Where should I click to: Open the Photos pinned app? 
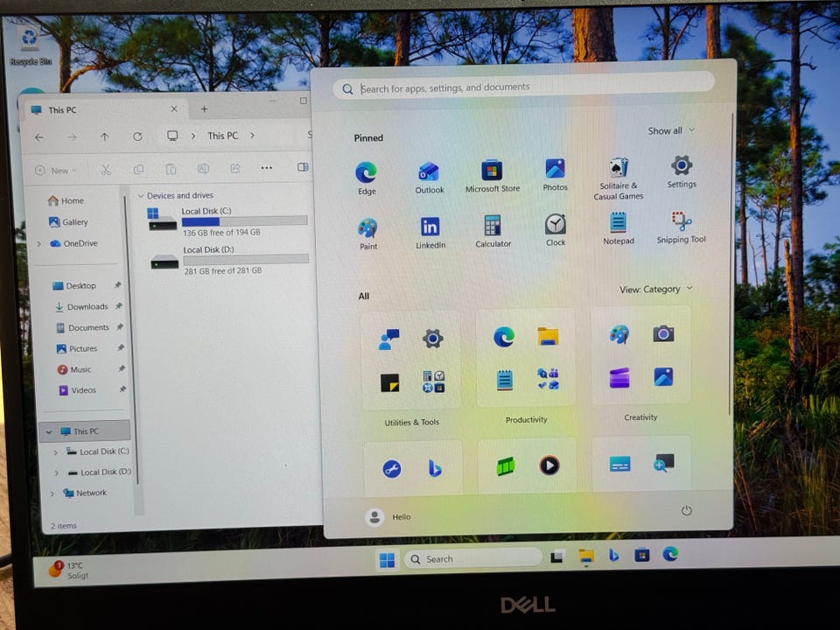(555, 175)
